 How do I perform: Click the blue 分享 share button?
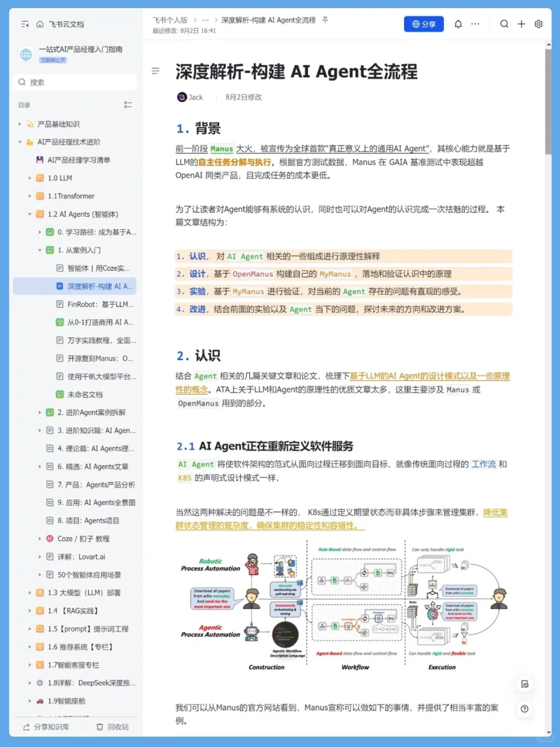[424, 24]
